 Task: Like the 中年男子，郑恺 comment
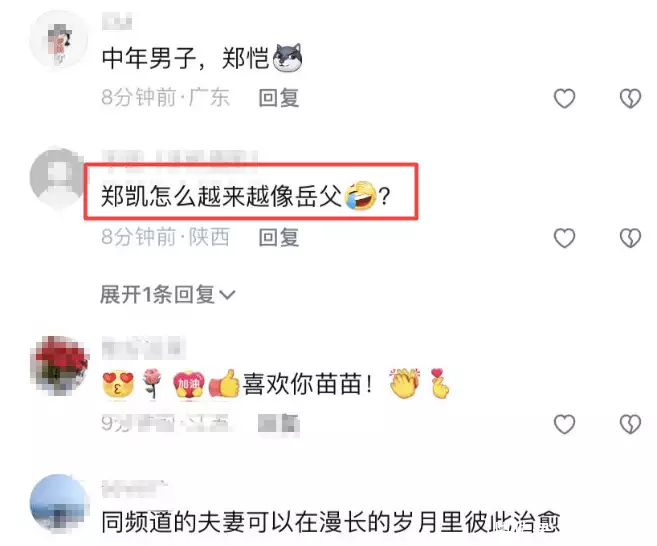564,99
